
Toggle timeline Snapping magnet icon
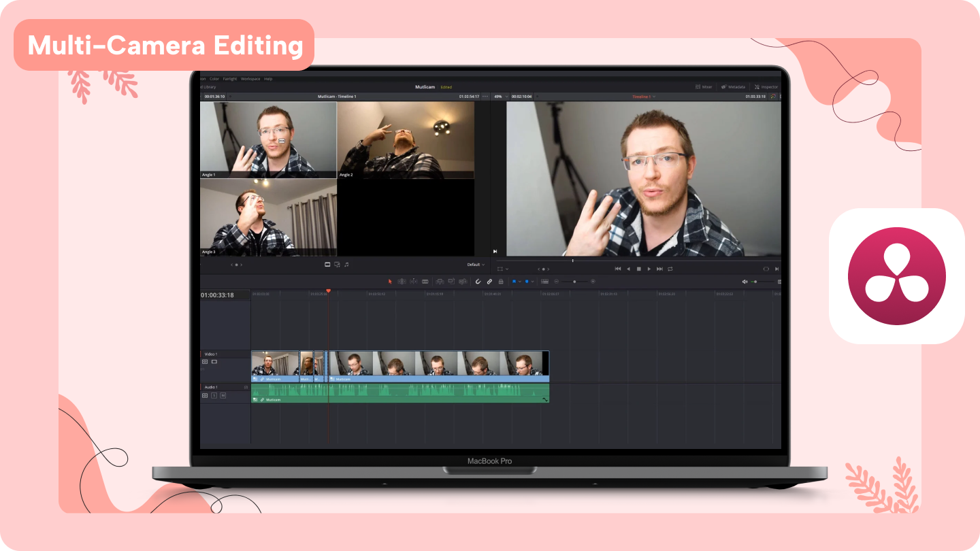click(478, 281)
